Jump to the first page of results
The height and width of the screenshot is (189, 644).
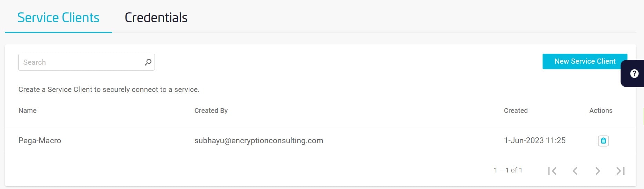(552, 171)
